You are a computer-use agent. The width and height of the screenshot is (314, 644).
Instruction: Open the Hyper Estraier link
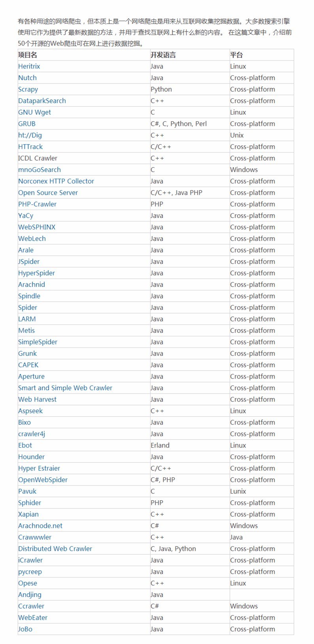pyautogui.click(x=39, y=468)
